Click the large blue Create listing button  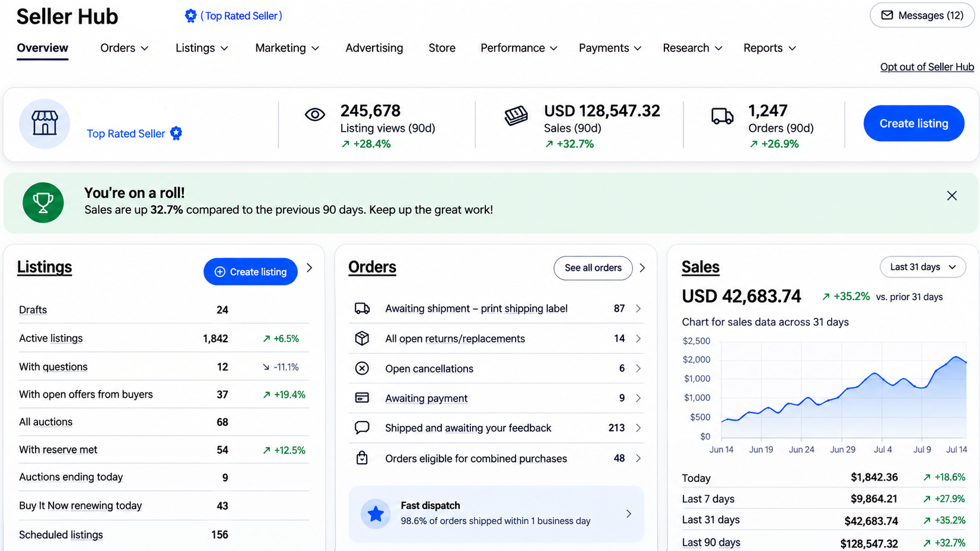pos(914,123)
